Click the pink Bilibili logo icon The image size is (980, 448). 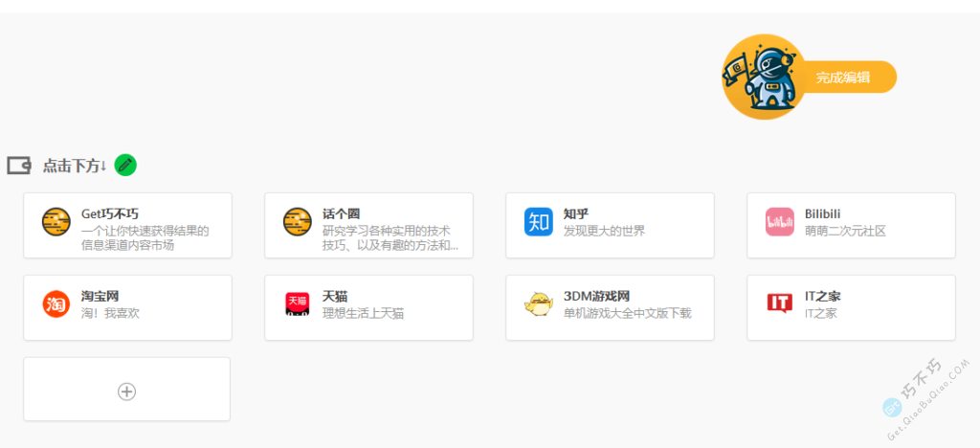point(780,222)
